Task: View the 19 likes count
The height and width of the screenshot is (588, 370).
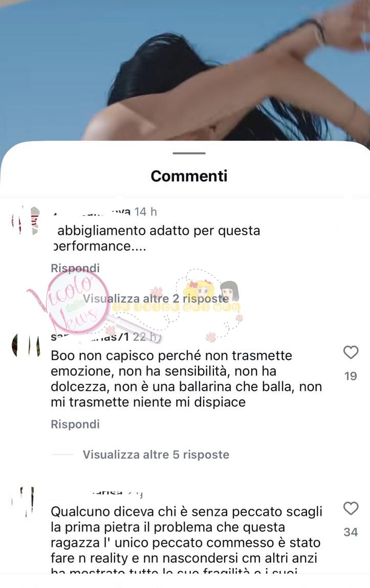Action: pos(351,376)
